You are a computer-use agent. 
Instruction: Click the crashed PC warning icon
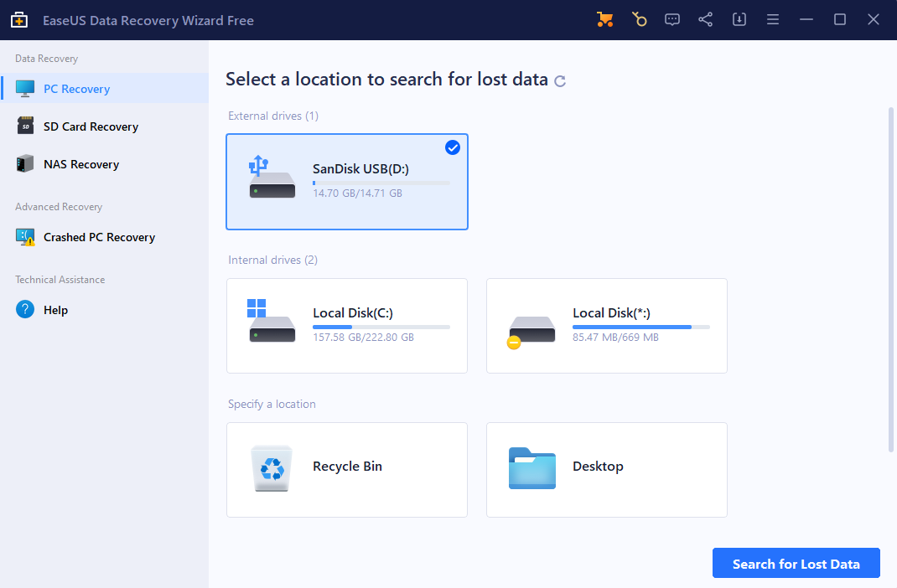tap(25, 236)
